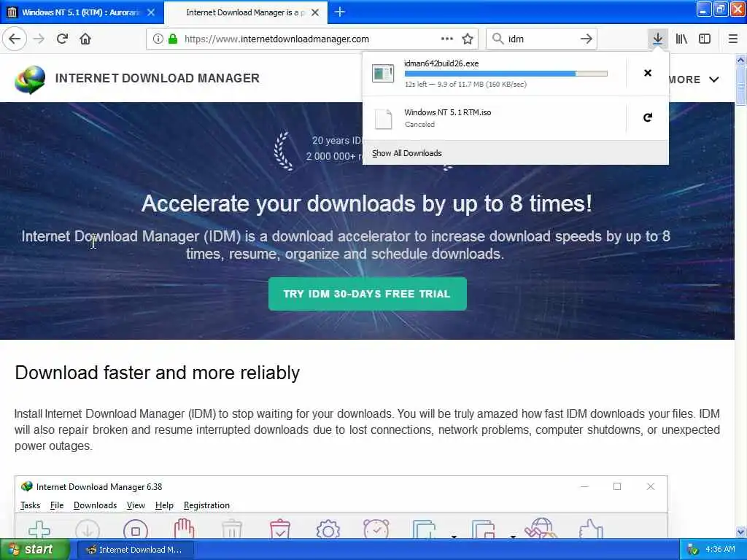Bookmark this page with the star
Image resolution: width=747 pixels, height=560 pixels.
468,39
